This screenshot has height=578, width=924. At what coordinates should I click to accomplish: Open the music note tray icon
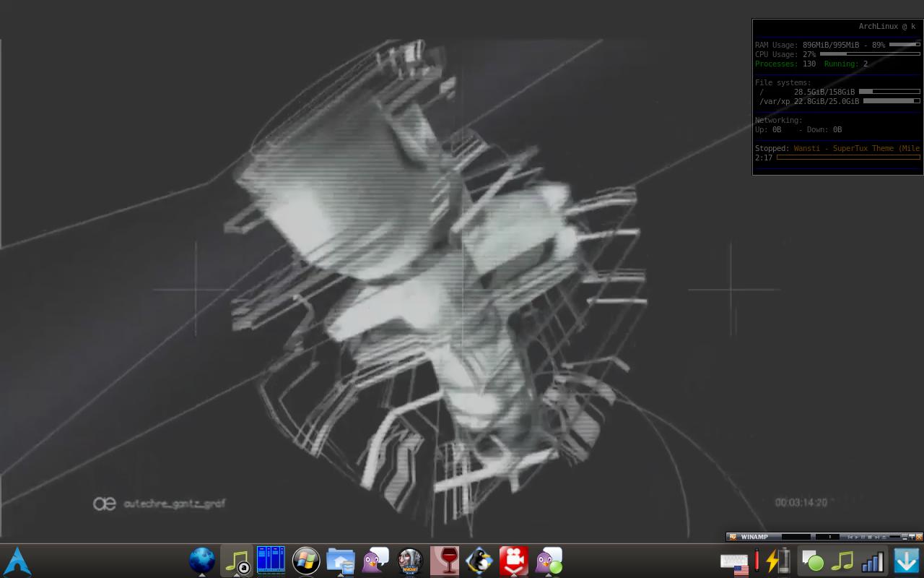[842, 561]
